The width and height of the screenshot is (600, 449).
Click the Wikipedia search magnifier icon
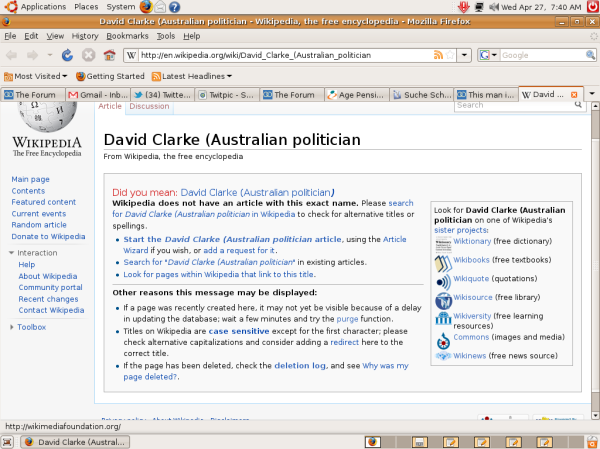click(x=578, y=104)
